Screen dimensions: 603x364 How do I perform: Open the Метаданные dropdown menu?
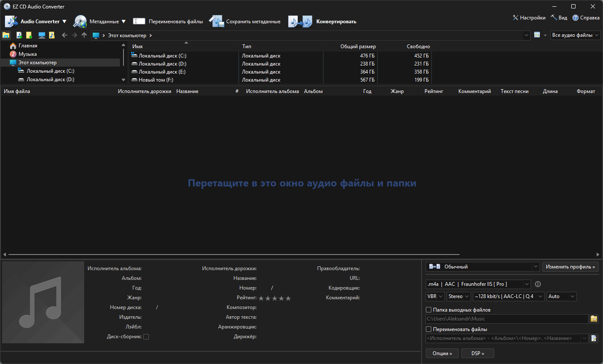(100, 21)
